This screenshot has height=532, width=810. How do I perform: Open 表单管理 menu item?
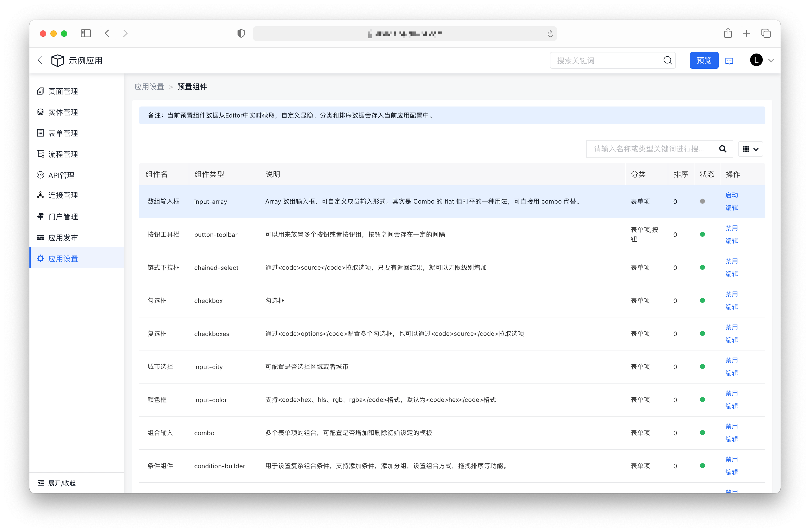click(x=76, y=133)
